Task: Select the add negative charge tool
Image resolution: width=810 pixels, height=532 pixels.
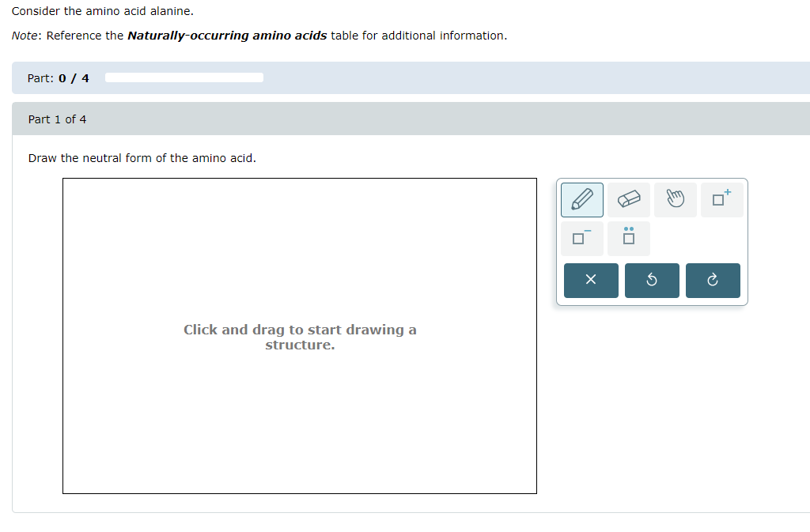Action: pos(581,238)
